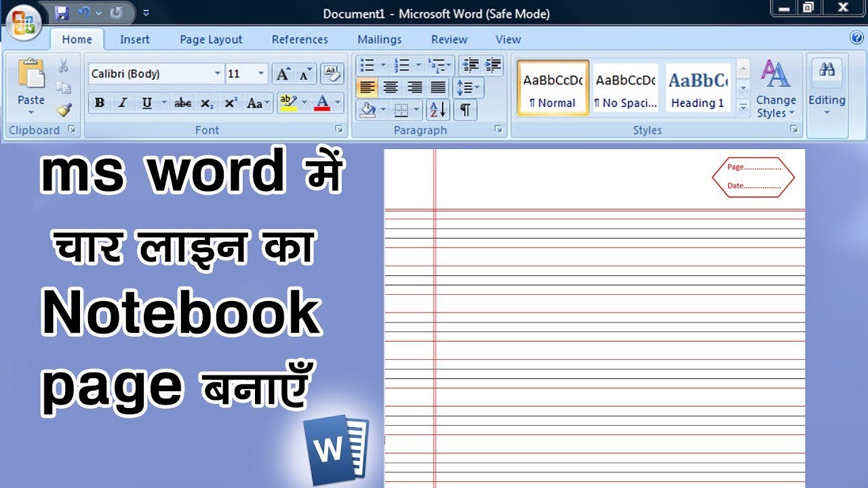Open Font dialog box launcher
868x488 pixels.
pos(338,129)
